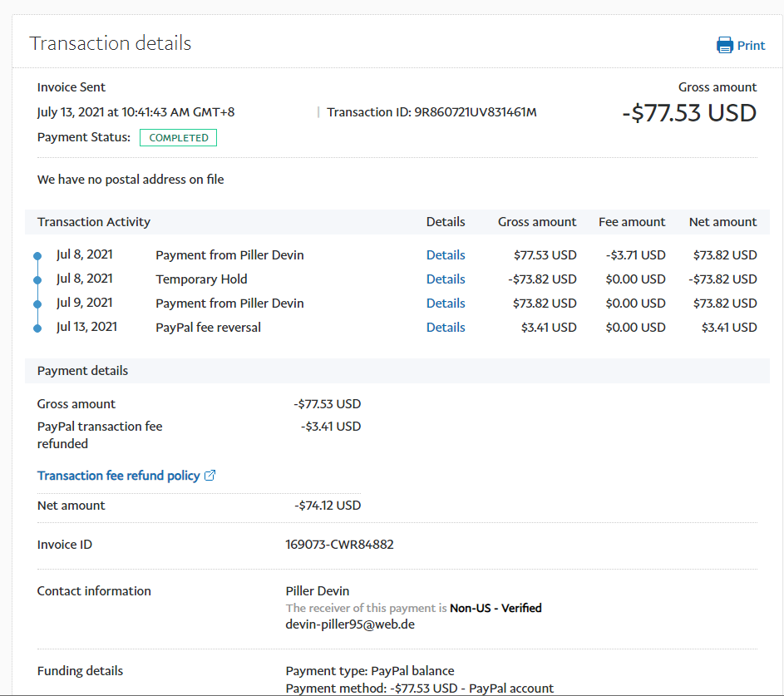Click the timeline dot for Jul 9 payment
Screen dimensions: 784x696
[37, 304]
